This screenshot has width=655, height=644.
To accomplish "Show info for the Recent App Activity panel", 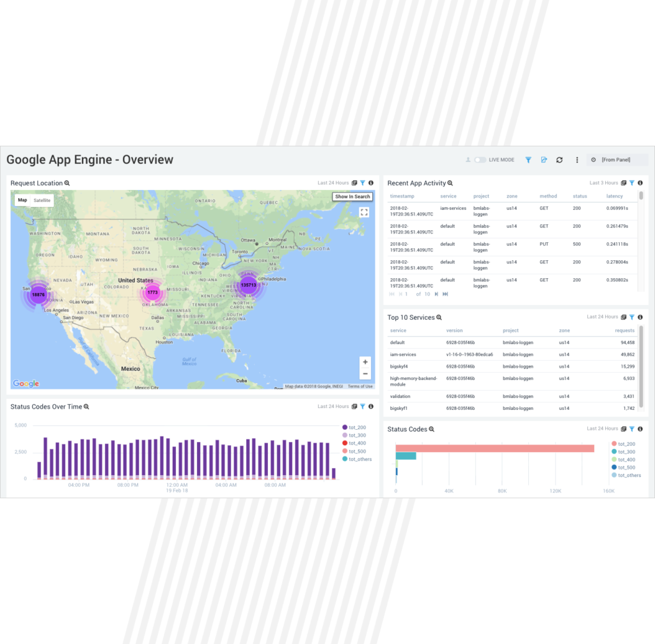I will (640, 183).
